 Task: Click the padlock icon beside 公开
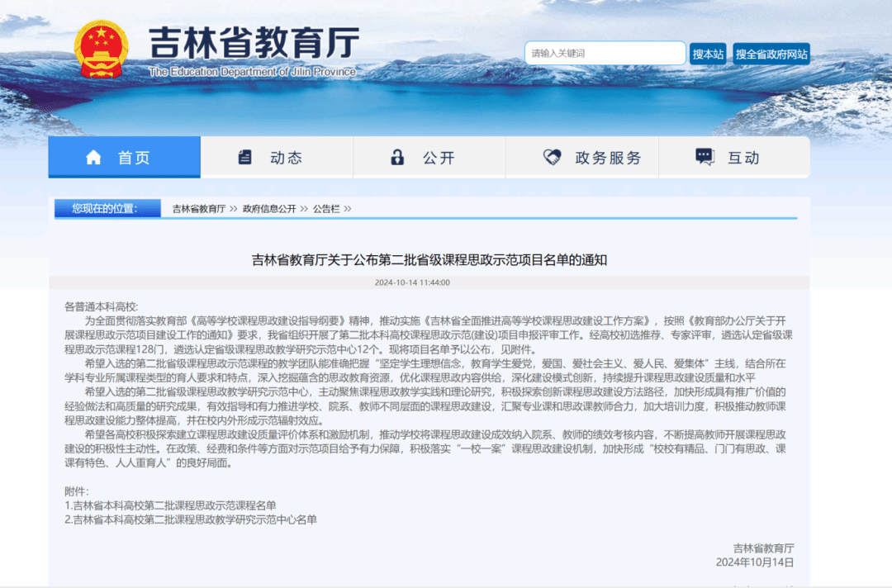click(x=397, y=158)
